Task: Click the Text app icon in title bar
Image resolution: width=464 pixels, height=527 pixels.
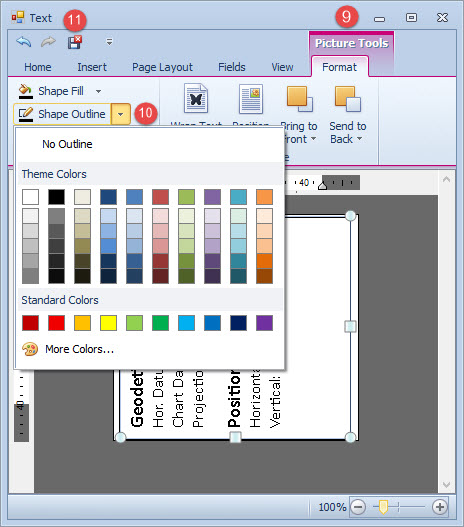Action: [x=18, y=17]
